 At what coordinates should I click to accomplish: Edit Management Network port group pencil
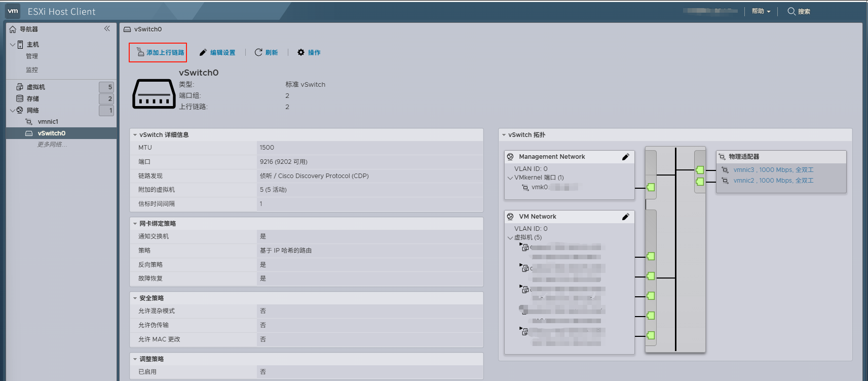626,157
